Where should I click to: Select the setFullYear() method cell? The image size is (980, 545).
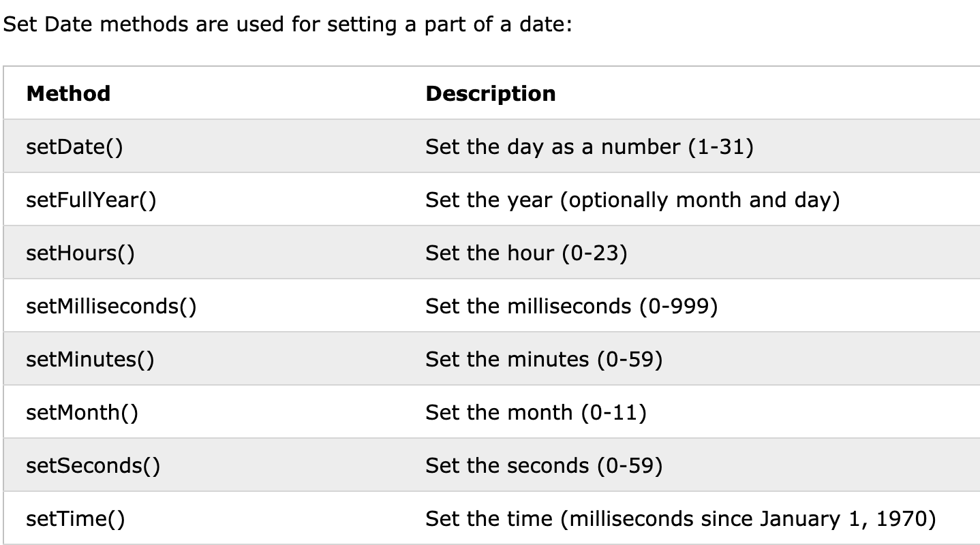[91, 200]
